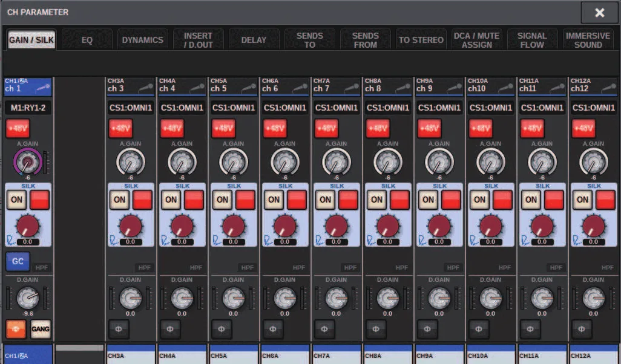621x364 pixels.
Task: Turn SILK ON for ch 8
Action: [377, 200]
